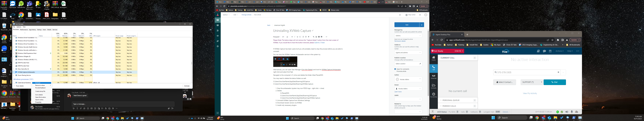This screenshot has width=644, height=121.
Task: Choose End task from the context menu
Action: [x=42, y=83]
